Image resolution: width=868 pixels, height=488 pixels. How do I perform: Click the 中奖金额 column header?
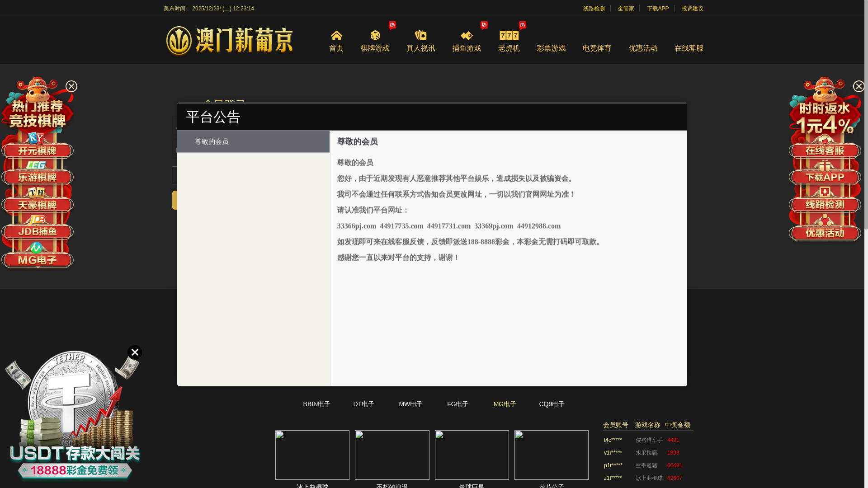(677, 425)
